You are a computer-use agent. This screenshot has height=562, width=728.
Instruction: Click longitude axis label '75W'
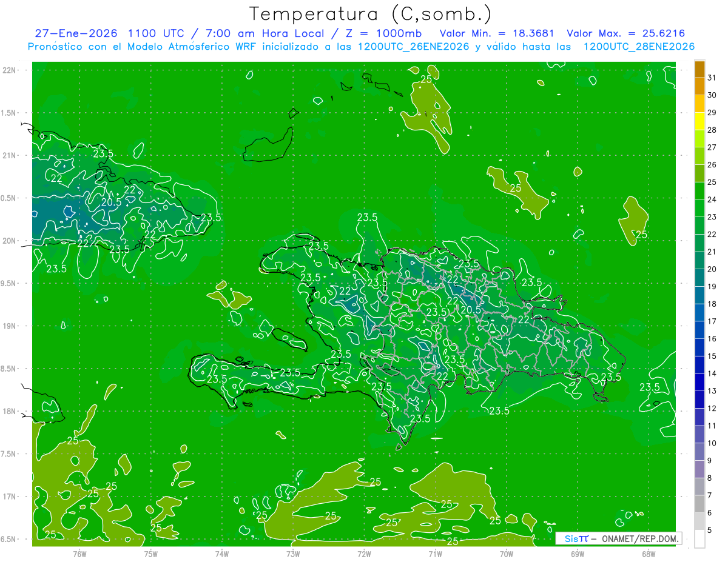(x=151, y=554)
